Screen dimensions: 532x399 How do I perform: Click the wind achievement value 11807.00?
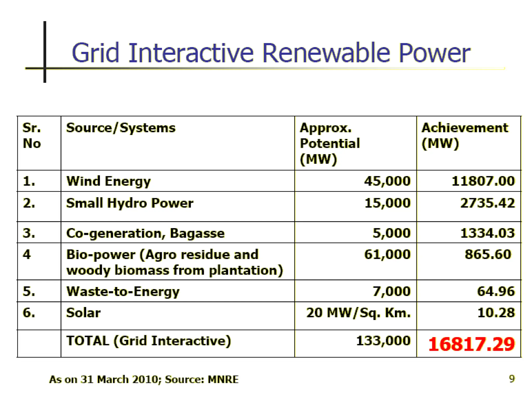click(x=483, y=181)
